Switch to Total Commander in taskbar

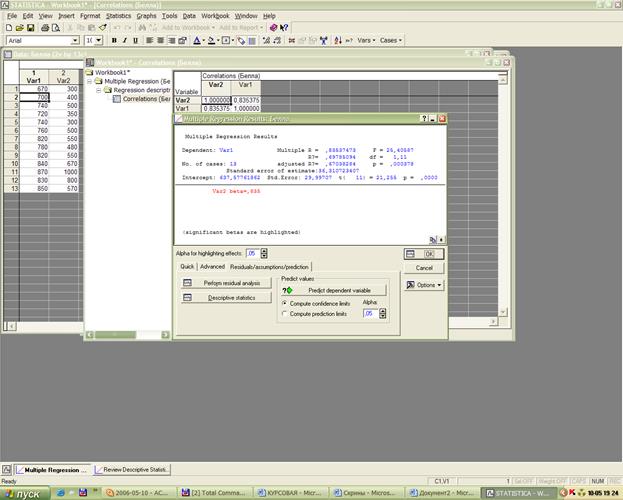coord(214,493)
